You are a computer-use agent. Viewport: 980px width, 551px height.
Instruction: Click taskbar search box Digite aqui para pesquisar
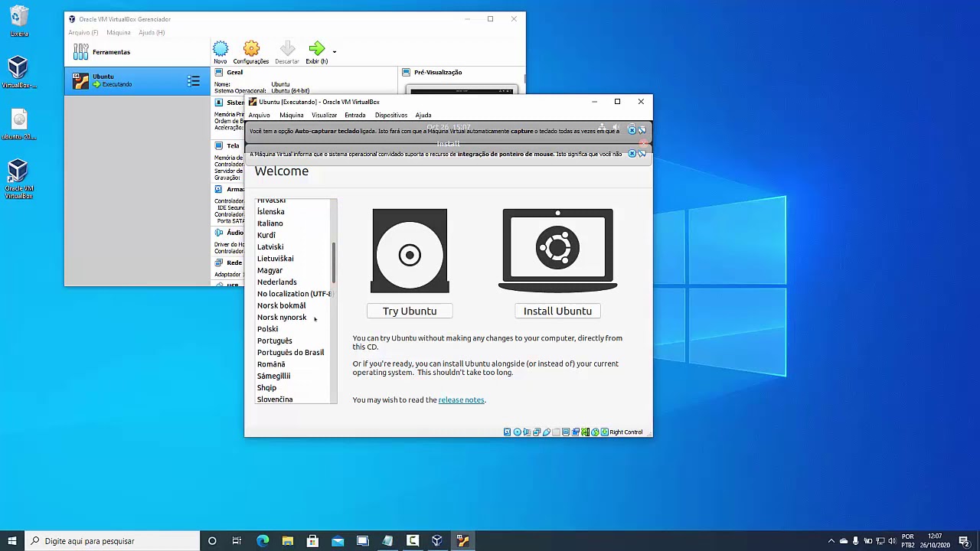[112, 541]
